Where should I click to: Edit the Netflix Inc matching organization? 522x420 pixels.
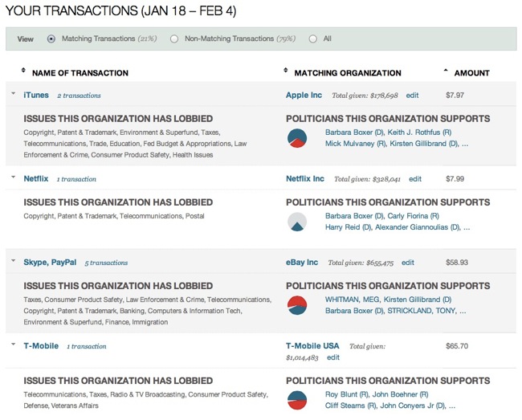(415, 179)
